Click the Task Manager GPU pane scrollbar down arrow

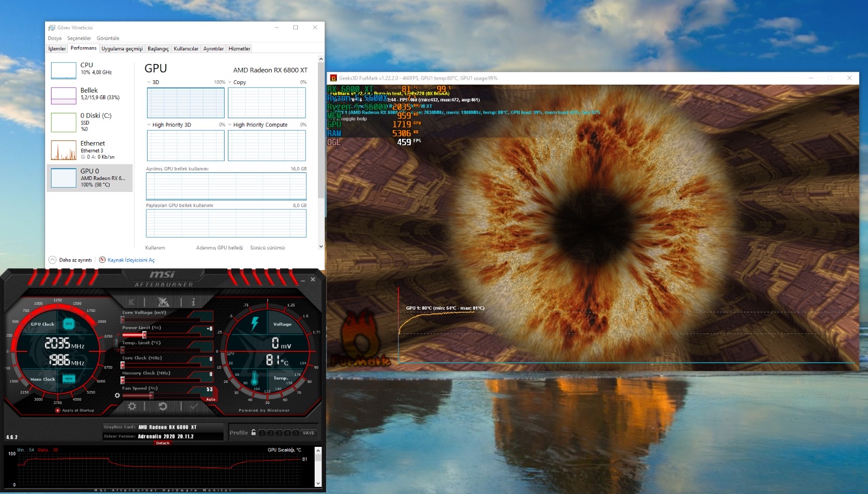tap(321, 246)
